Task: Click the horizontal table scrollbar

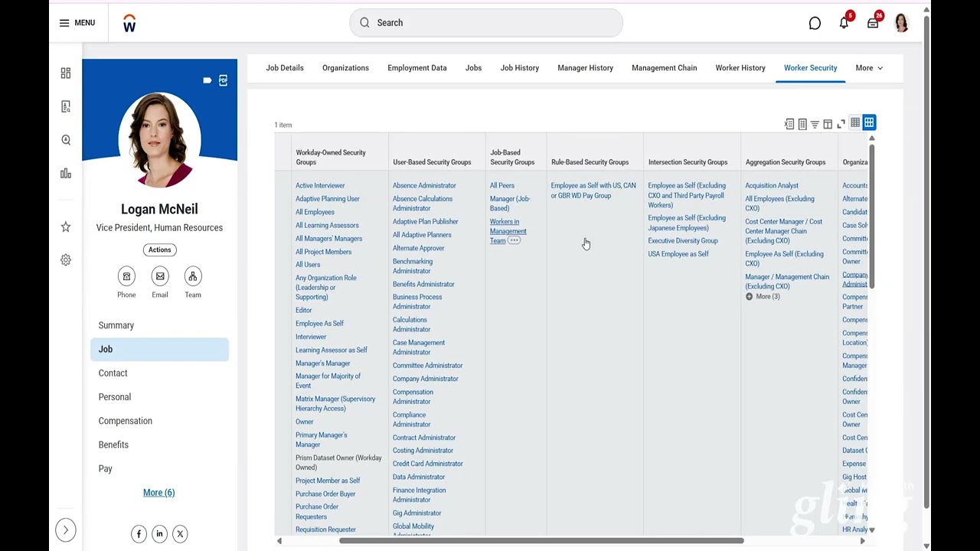Action: (x=541, y=541)
